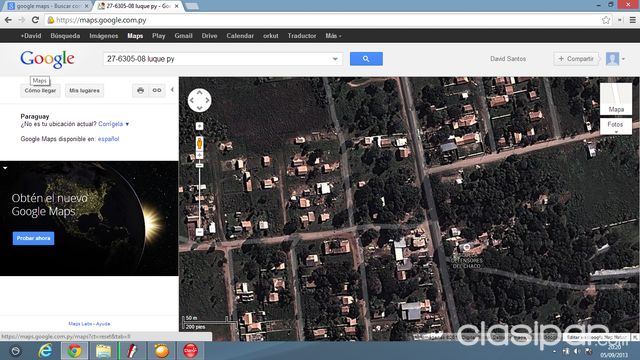
Task: Pick up the Street View pegman
Action: click(199, 144)
